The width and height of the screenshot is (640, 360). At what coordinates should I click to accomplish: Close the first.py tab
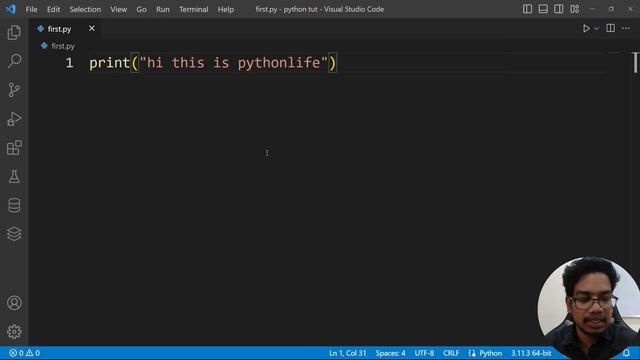(x=92, y=28)
